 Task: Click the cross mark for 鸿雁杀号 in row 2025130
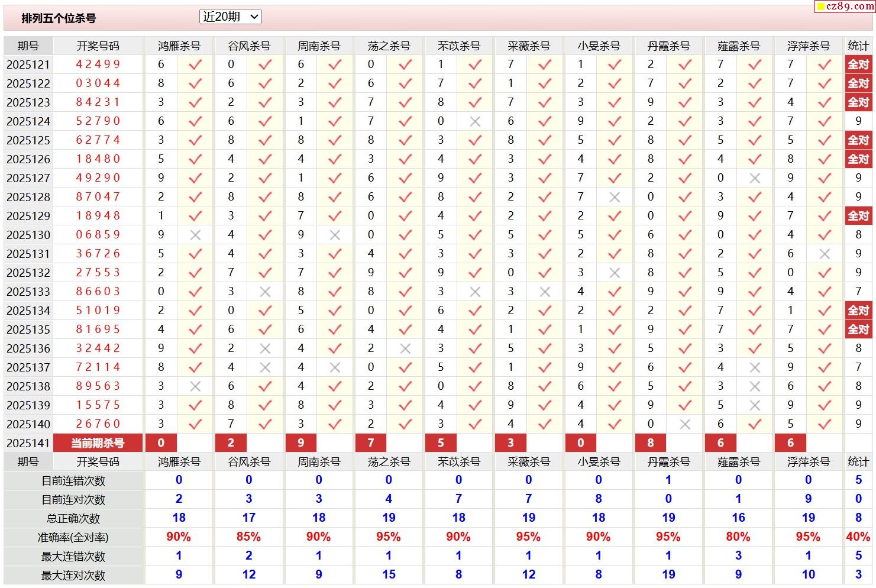[x=195, y=235]
